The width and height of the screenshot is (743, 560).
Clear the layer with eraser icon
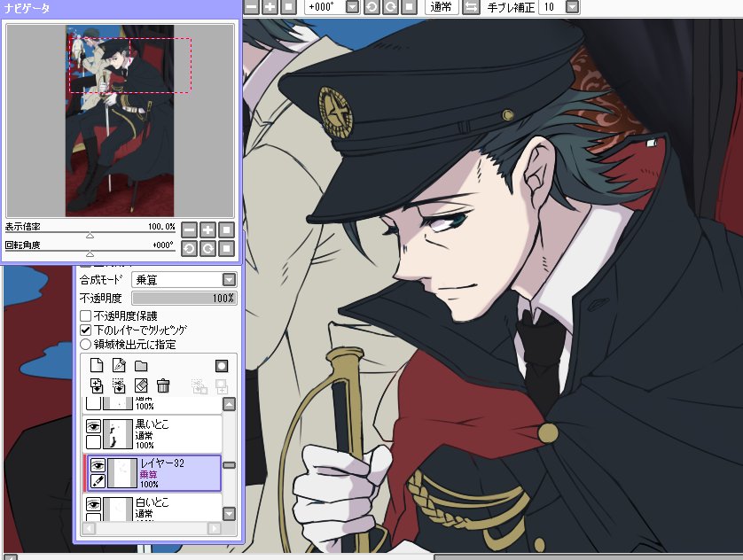(x=141, y=385)
